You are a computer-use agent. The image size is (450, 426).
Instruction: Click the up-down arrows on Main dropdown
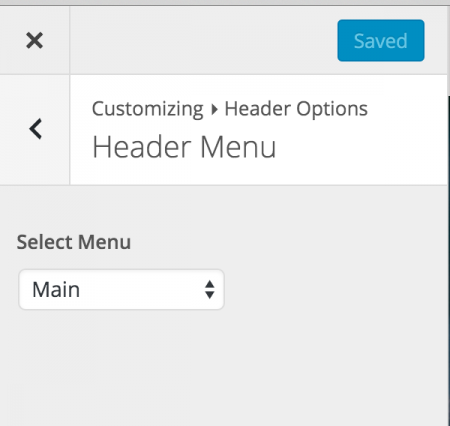(209, 289)
